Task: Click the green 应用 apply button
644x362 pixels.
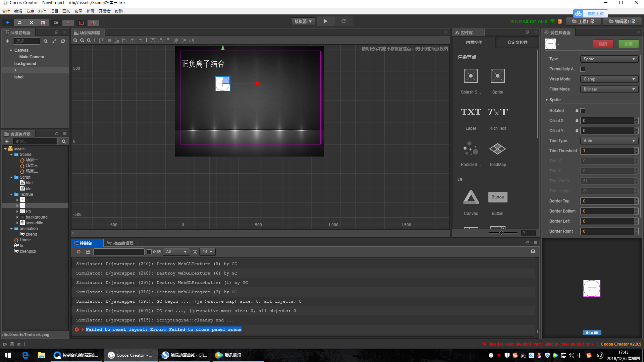Action: [x=628, y=44]
